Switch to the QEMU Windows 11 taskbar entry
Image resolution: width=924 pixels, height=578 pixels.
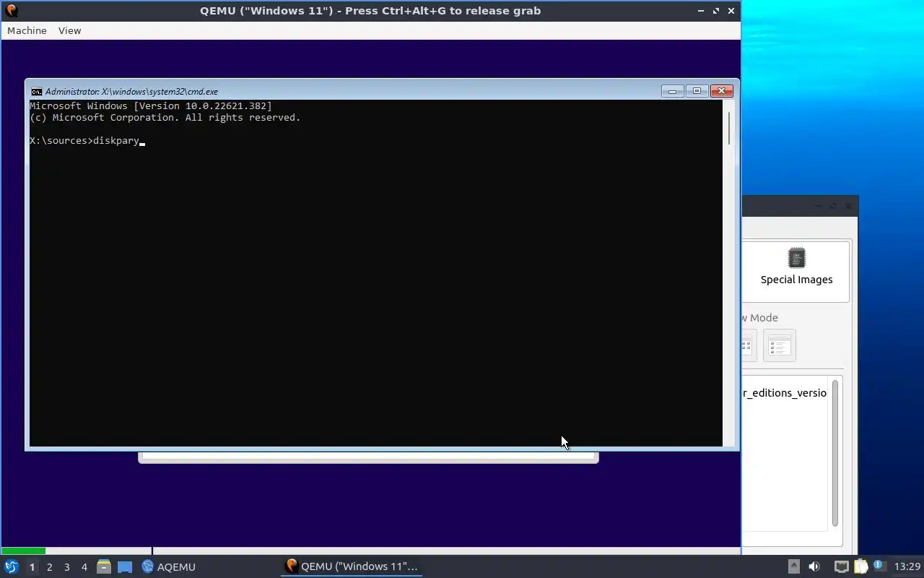[x=352, y=566]
